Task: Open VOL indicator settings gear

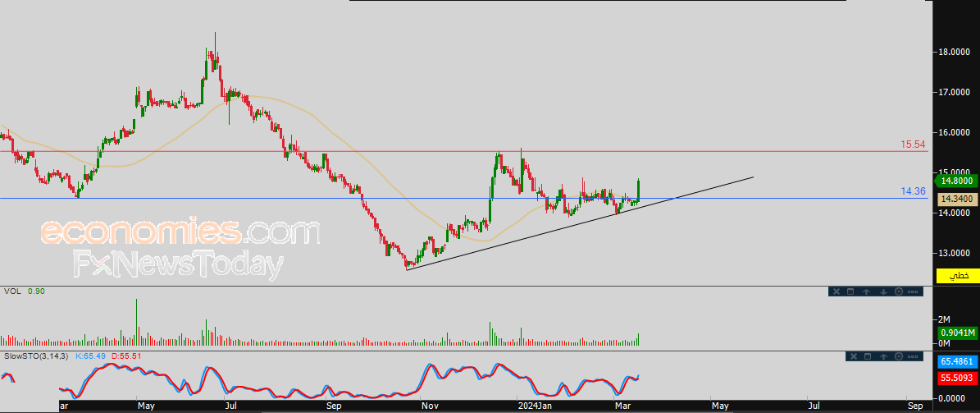Action: (x=899, y=291)
